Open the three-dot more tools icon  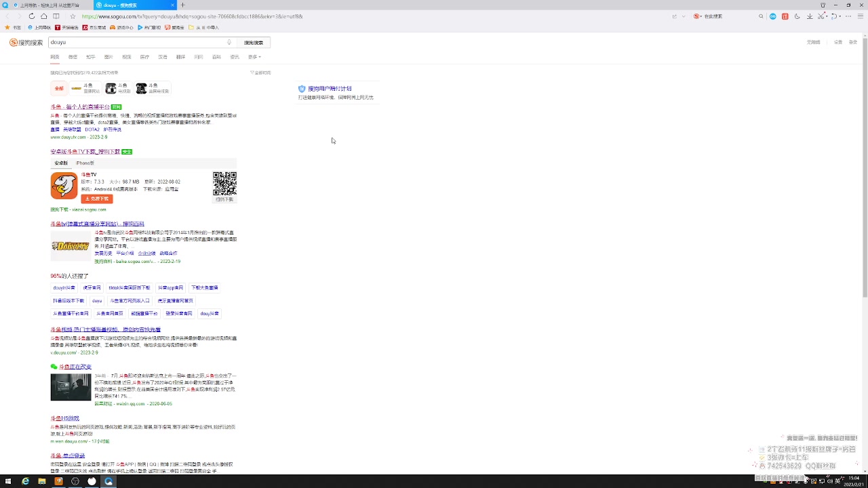pyautogui.click(x=848, y=16)
